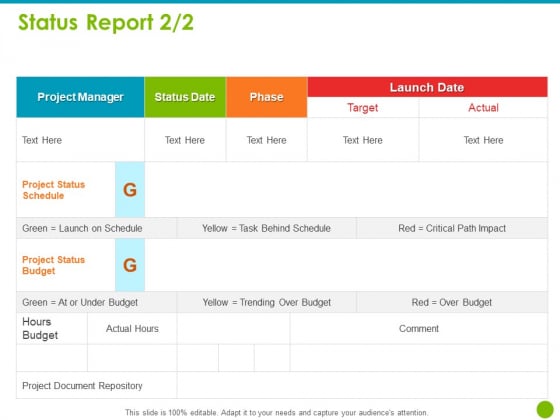Click the Actual subheader cell
The image size is (560, 420).
483,108
